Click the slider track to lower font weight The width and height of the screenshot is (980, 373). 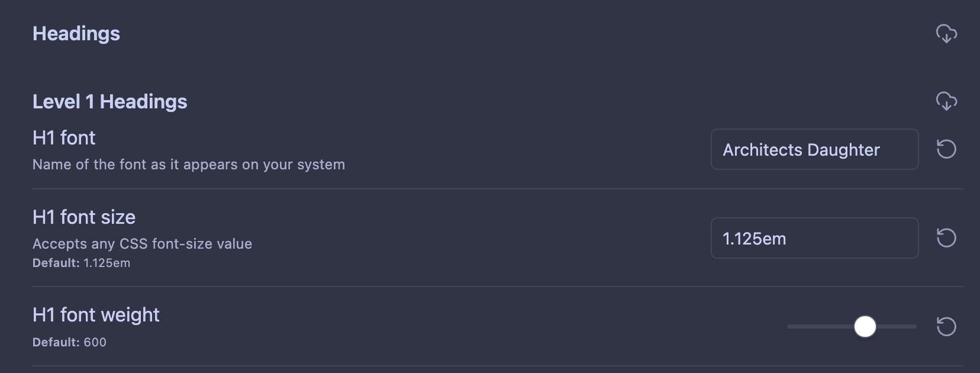[x=817, y=327]
